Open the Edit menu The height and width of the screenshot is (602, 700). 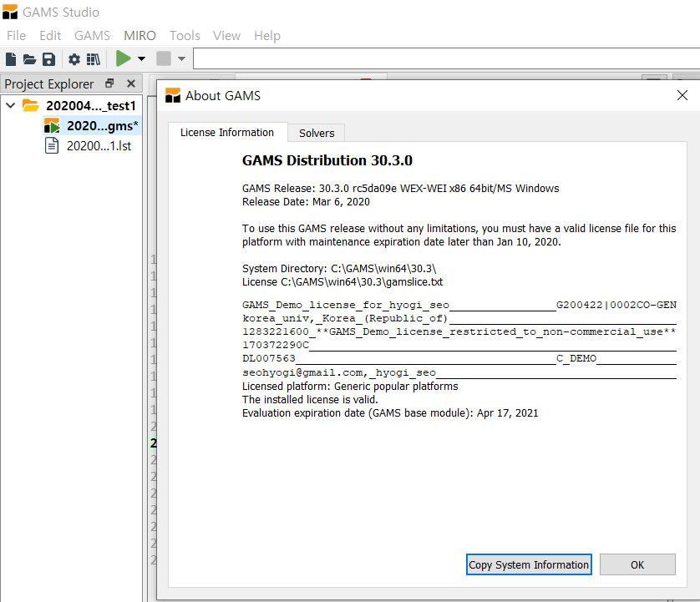50,35
